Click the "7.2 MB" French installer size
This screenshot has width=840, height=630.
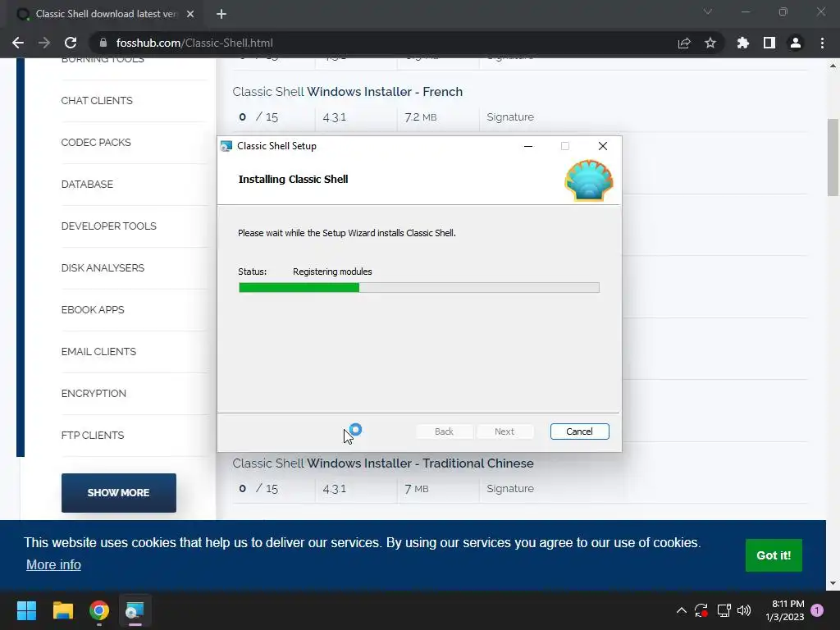(421, 116)
